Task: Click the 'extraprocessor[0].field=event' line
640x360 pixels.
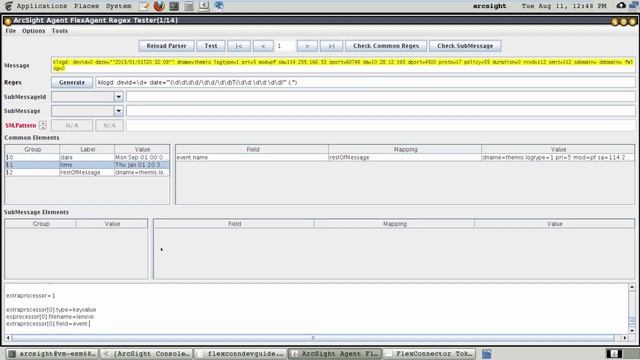Action: [48, 324]
